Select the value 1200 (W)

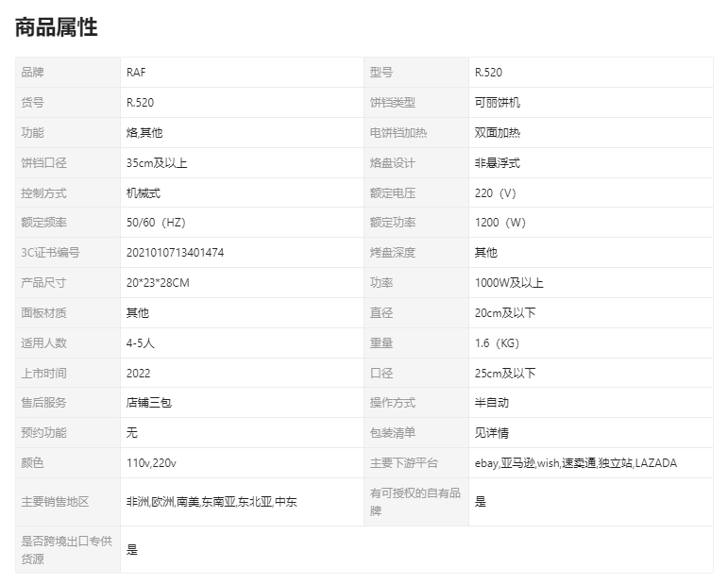click(500, 223)
